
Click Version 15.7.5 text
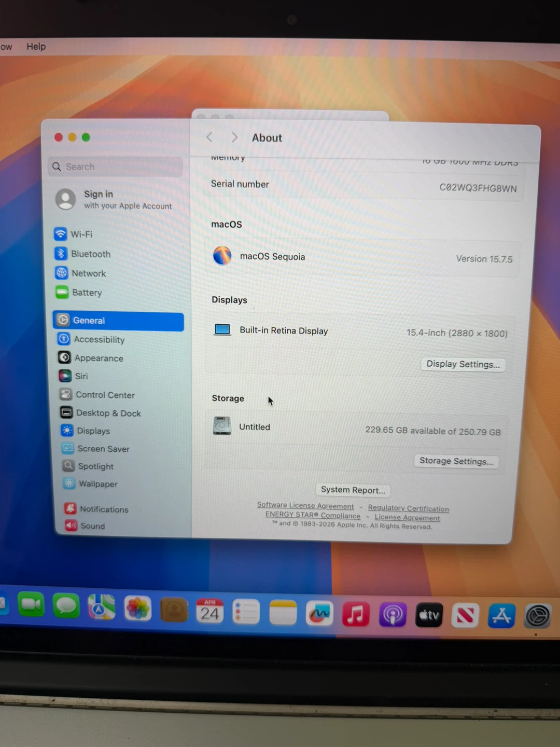point(484,258)
